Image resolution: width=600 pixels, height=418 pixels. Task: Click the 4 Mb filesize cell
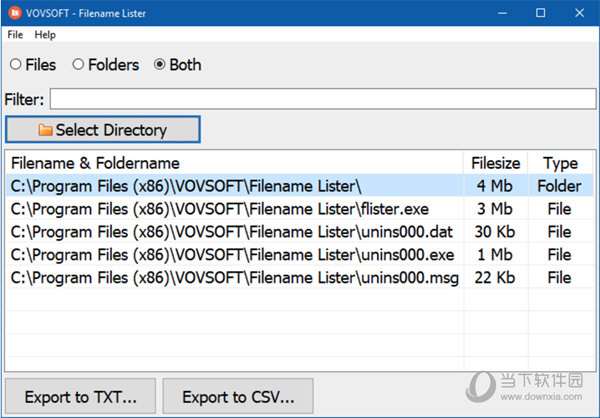point(495,186)
